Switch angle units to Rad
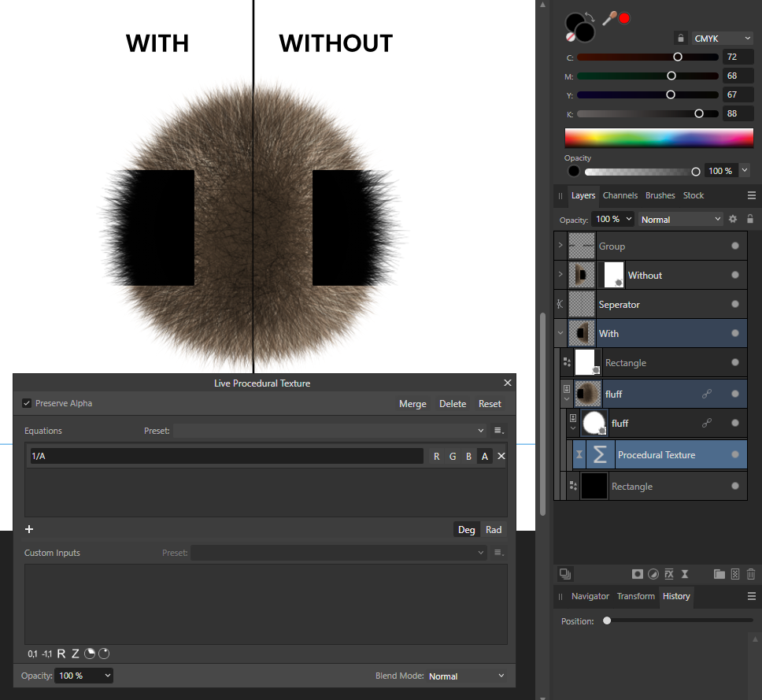Viewport: 762px width, 700px height. pos(494,529)
